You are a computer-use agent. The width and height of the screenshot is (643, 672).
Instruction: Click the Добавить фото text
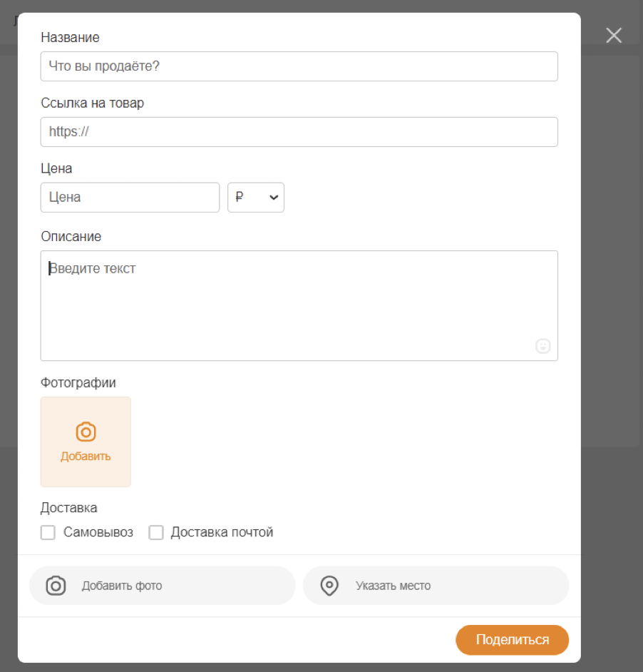(x=122, y=586)
